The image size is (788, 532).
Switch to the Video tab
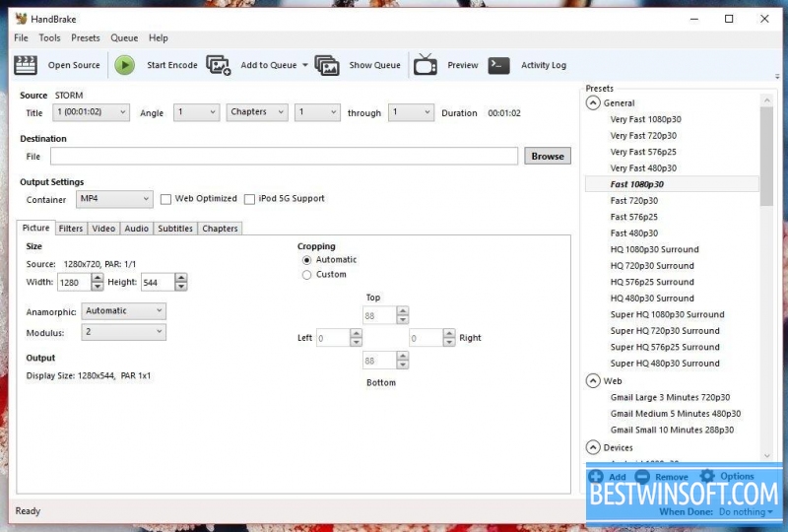[x=103, y=229]
